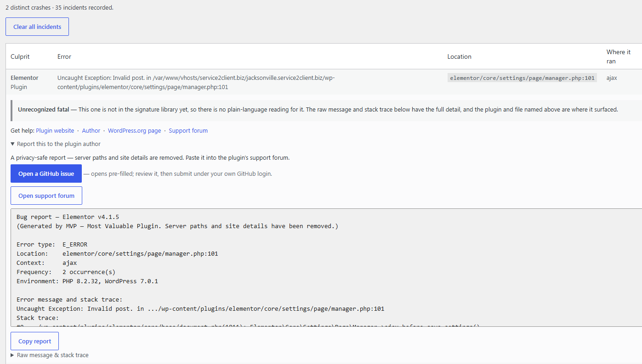Click the highlighted manager.php:101 code in Location column
This screenshot has width=642, height=364.
pos(522,78)
